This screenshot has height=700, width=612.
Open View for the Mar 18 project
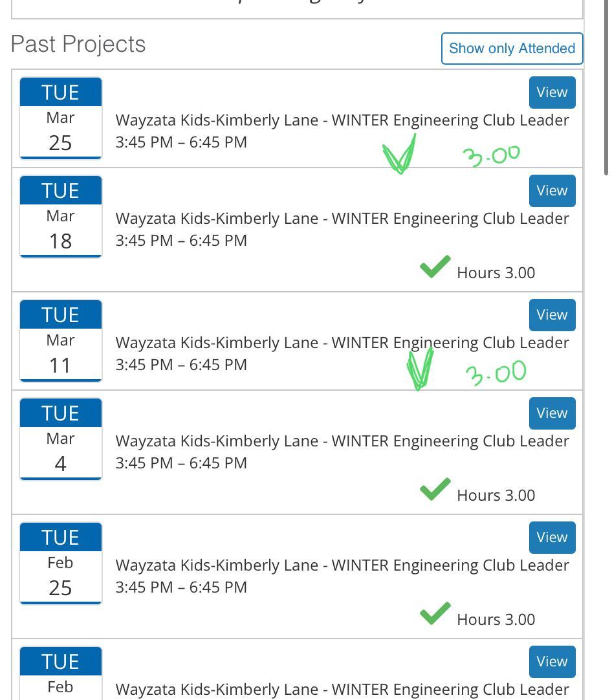click(552, 191)
